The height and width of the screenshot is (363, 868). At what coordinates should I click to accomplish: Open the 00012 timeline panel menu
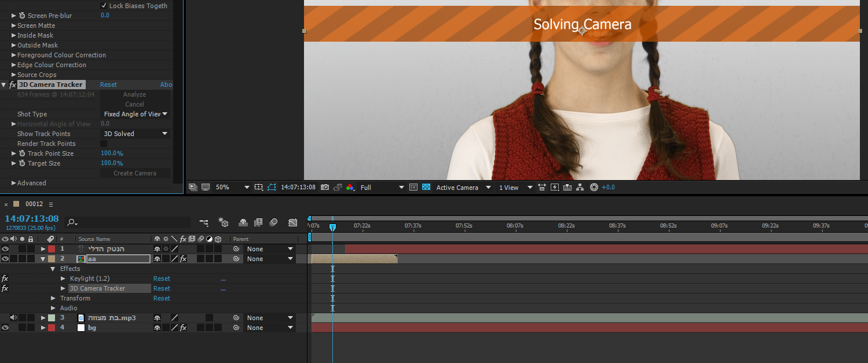click(50, 204)
